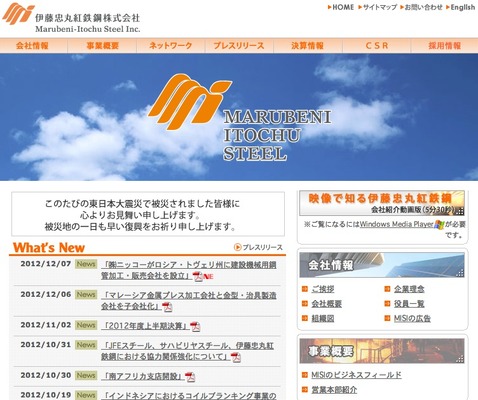Screen dimensions: 478x400
Task: Click the PDF icon for 2012/10/30 news
Action: point(190,377)
